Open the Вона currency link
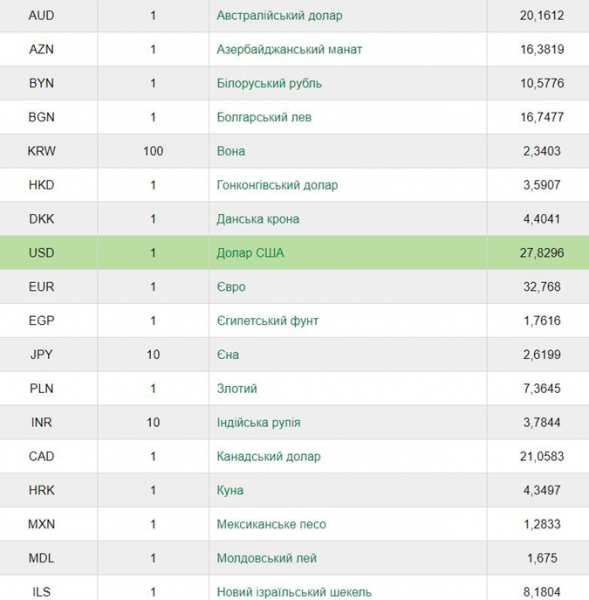The image size is (589, 600). tap(231, 151)
